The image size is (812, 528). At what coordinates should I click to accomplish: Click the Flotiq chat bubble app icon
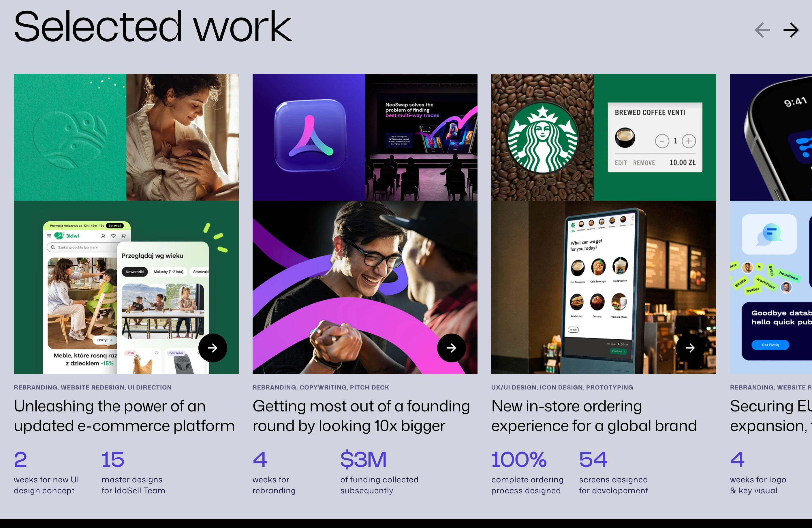coord(769,235)
